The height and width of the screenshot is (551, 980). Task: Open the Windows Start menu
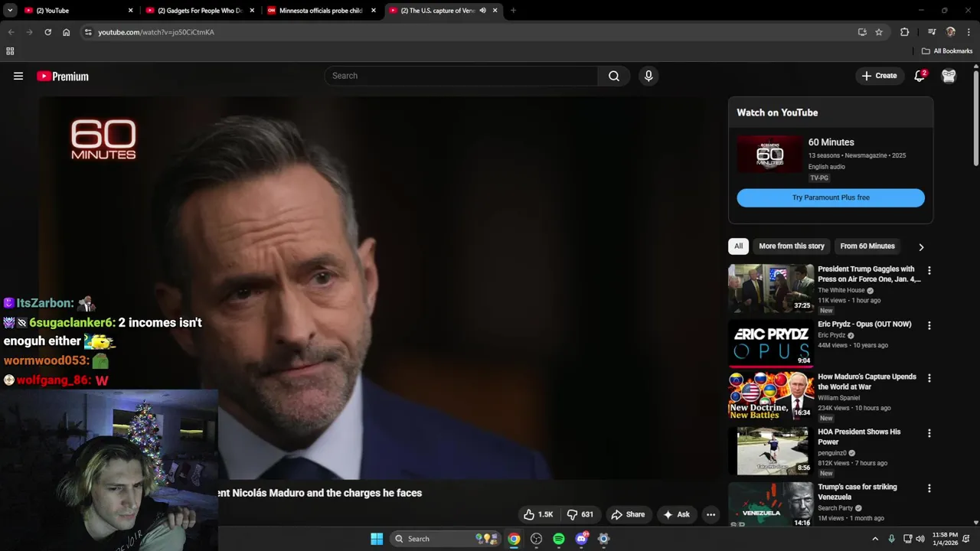(377, 539)
